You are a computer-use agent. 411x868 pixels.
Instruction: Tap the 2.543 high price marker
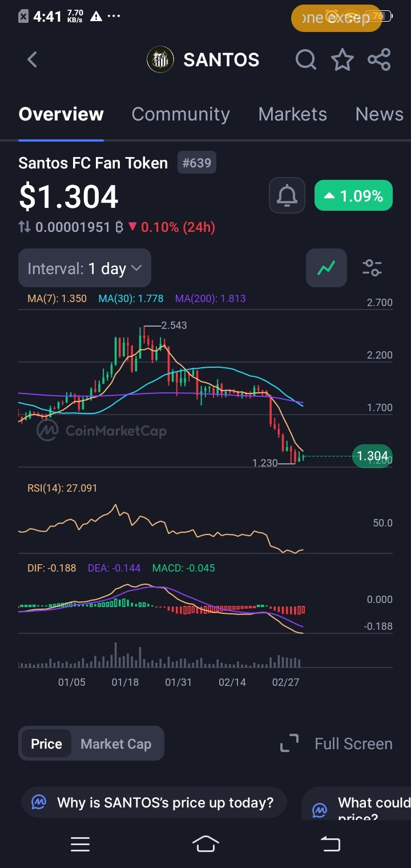point(174,325)
